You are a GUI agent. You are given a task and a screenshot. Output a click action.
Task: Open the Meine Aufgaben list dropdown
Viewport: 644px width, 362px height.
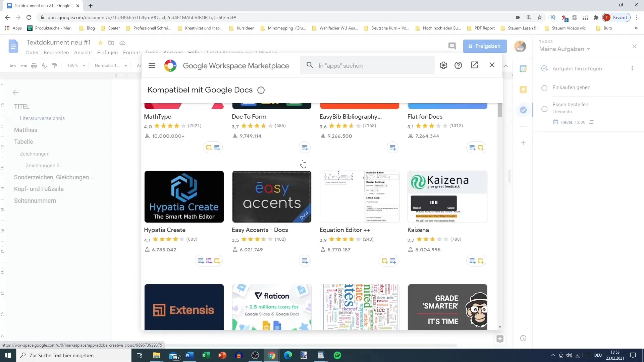565,49
